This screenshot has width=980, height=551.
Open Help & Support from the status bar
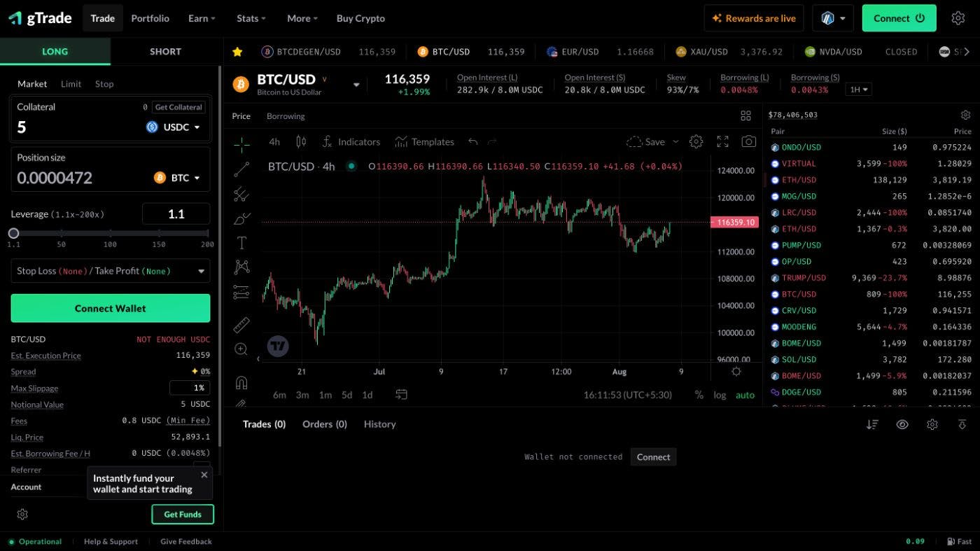[x=111, y=541]
